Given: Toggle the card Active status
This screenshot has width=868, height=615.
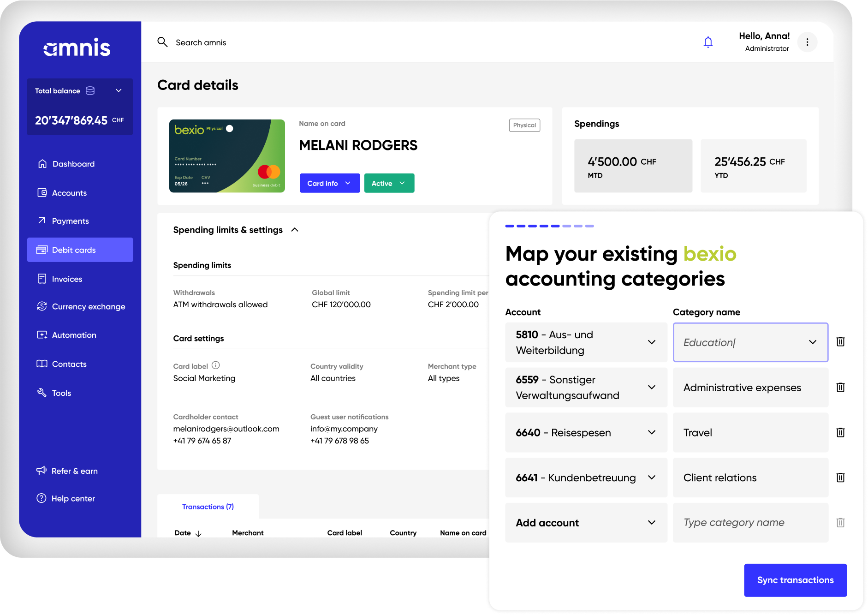Looking at the screenshot, I should coord(389,183).
